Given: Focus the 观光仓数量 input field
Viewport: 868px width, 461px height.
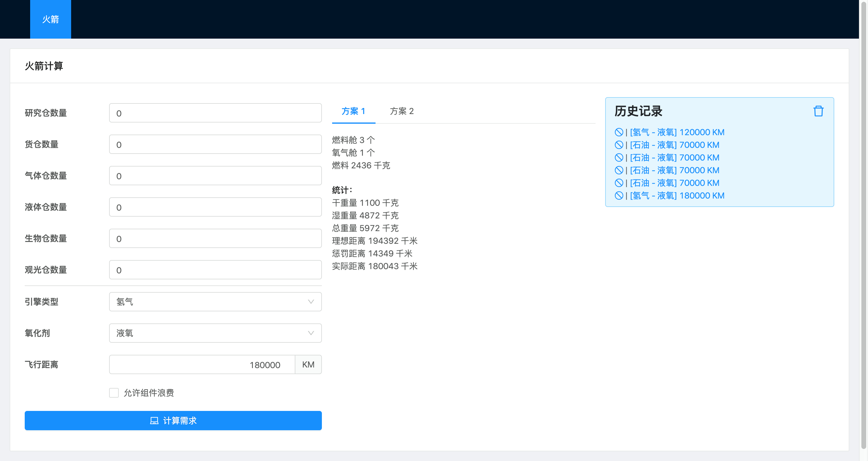Looking at the screenshot, I should [215, 269].
